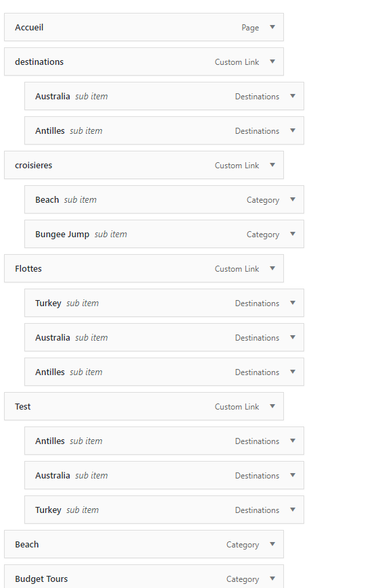
Task: Select the Flottes menu item bar
Action: [x=144, y=269]
